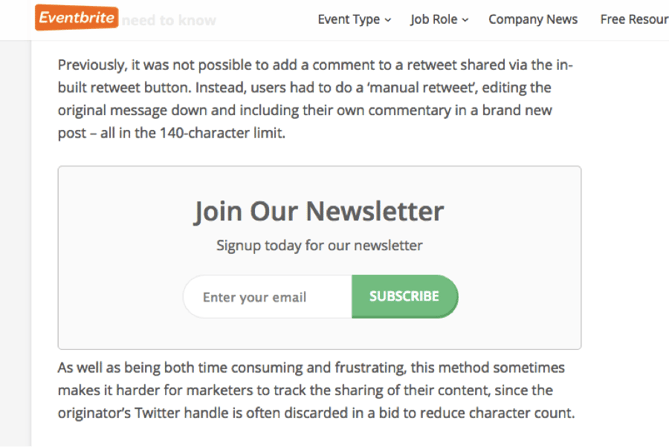This screenshot has width=669, height=447.
Task: Open the Job Role menu
Action: point(433,19)
